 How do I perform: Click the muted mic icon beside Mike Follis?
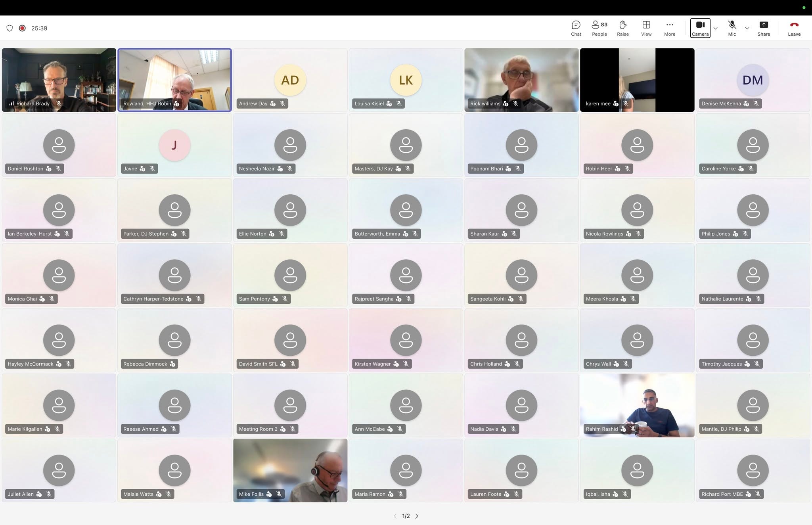[x=279, y=494]
